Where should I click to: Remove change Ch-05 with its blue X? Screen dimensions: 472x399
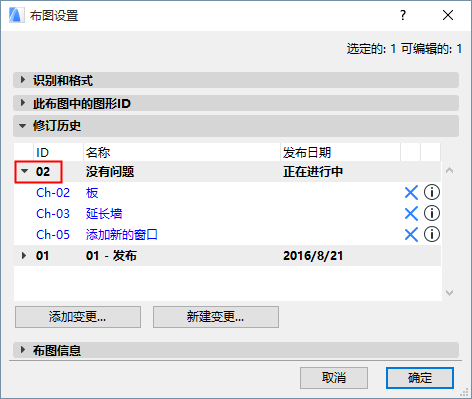(411, 235)
